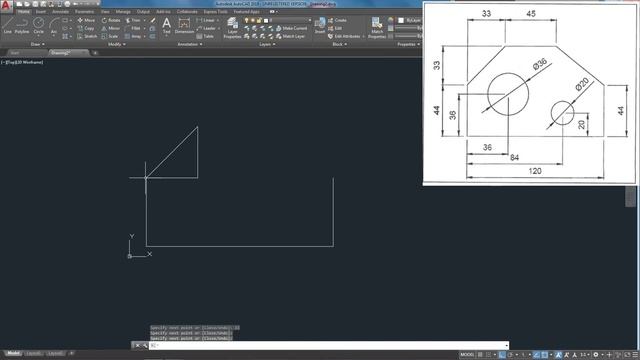
Task: Select the Arc tool
Action: pyautogui.click(x=53, y=25)
